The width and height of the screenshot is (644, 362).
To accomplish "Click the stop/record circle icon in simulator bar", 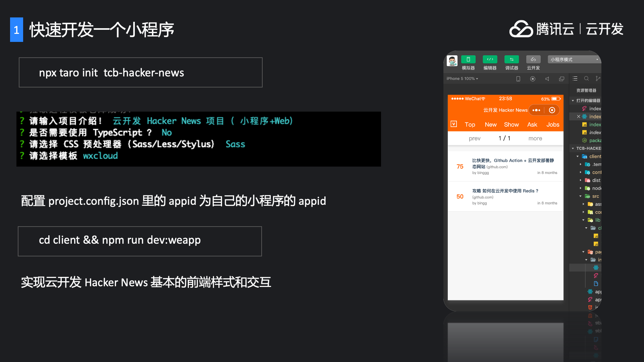I will click(533, 79).
